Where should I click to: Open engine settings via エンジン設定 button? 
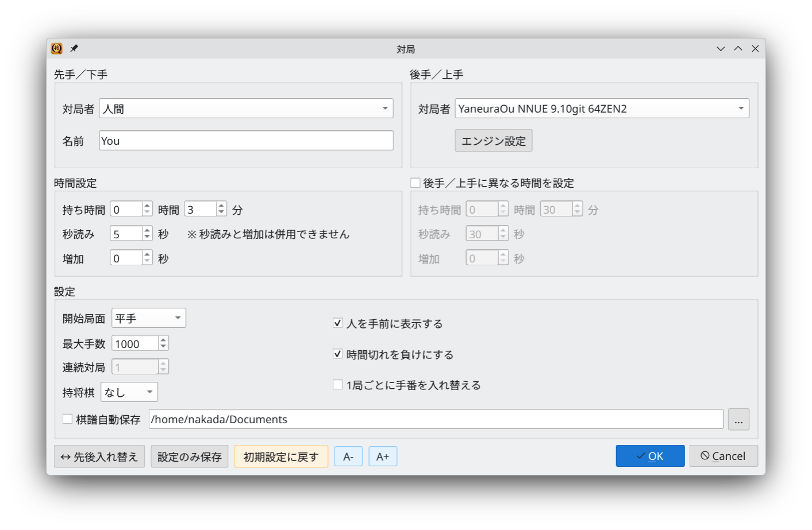[493, 140]
